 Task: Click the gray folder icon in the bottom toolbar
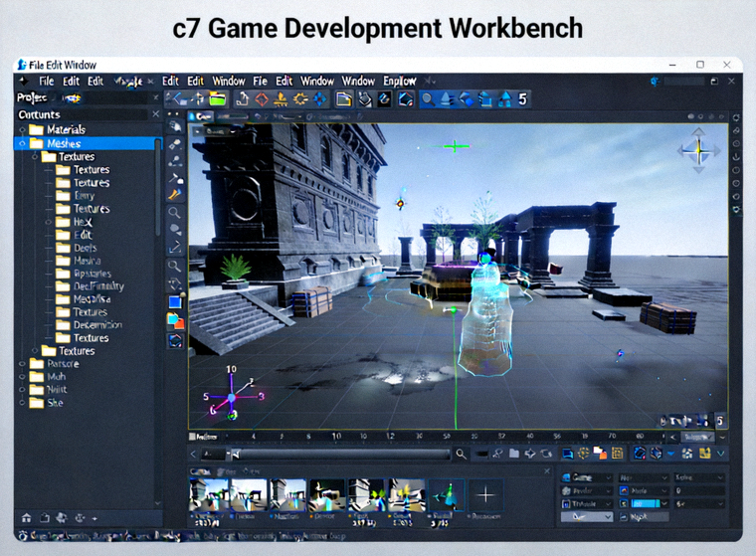tap(514, 454)
